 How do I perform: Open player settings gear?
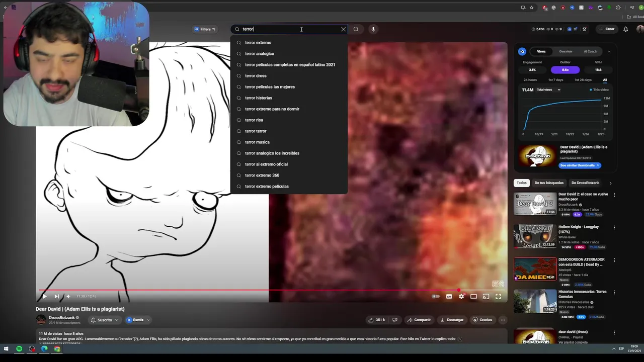tap(461, 297)
